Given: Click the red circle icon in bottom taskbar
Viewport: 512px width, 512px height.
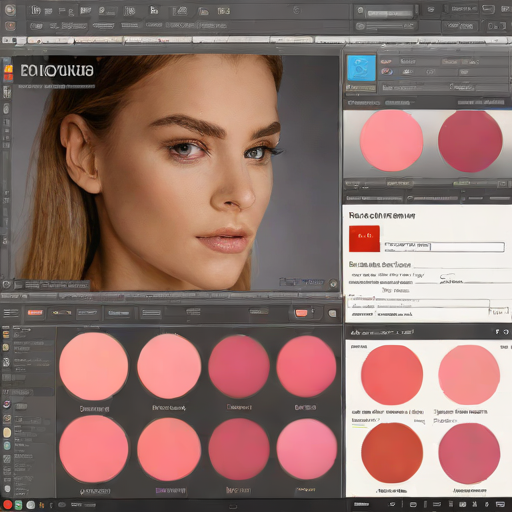Looking at the screenshot, I should (8, 505).
